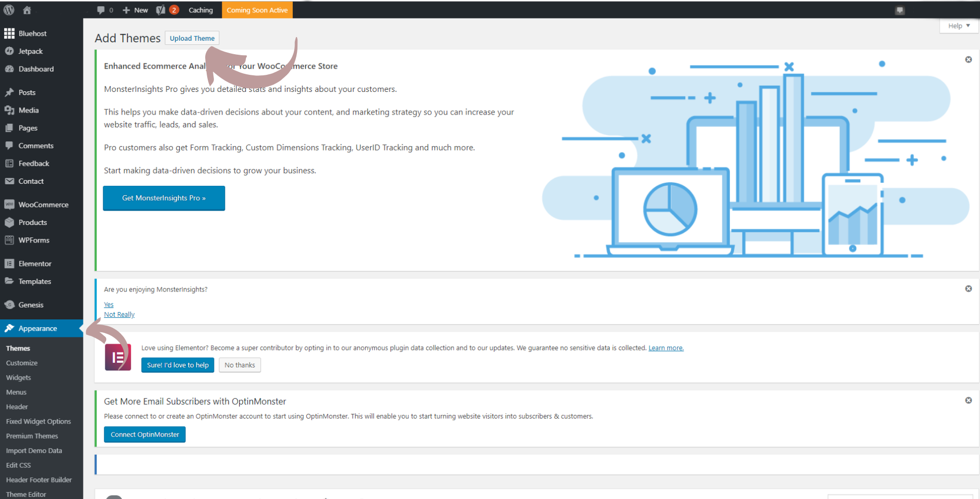Viewport: 980px width, 499px height.
Task: Click the Templates folder icon
Action: 9,281
